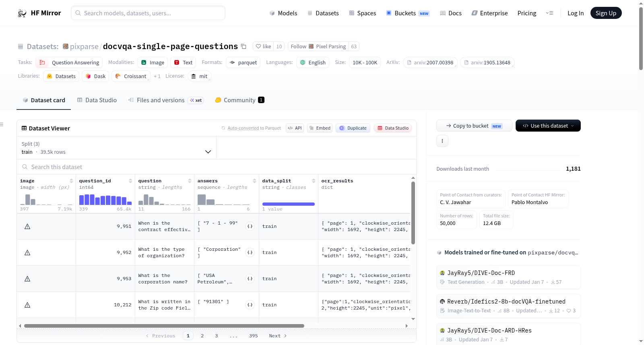Open the Docs menu item

pyautogui.click(x=451, y=13)
